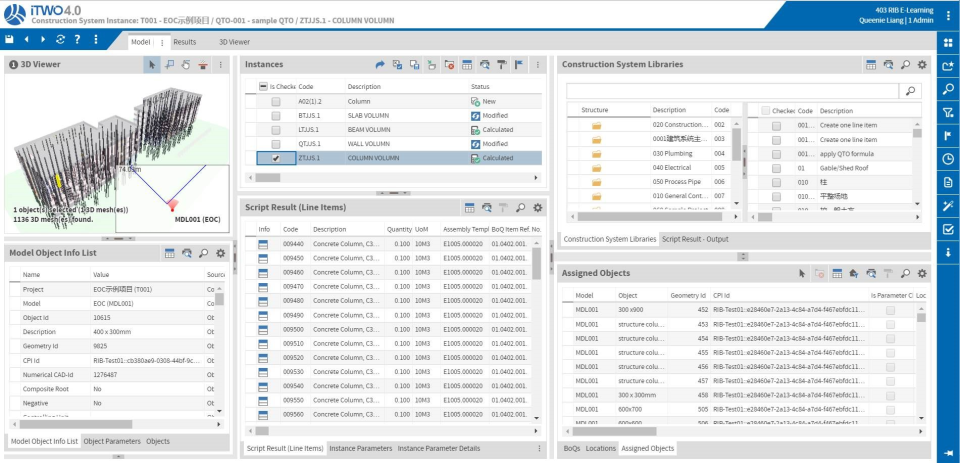This screenshot has height=463, width=960.
Task: Click the Description column header in Instances
Action: [x=364, y=87]
